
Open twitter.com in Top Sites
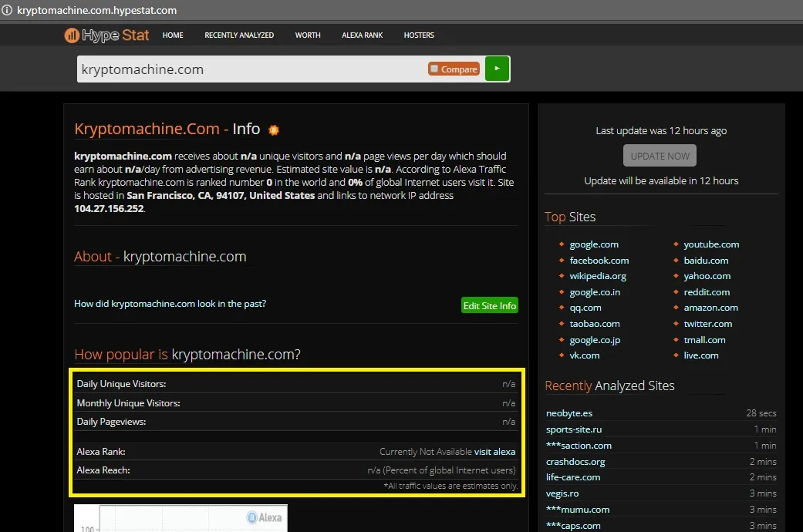(708, 324)
